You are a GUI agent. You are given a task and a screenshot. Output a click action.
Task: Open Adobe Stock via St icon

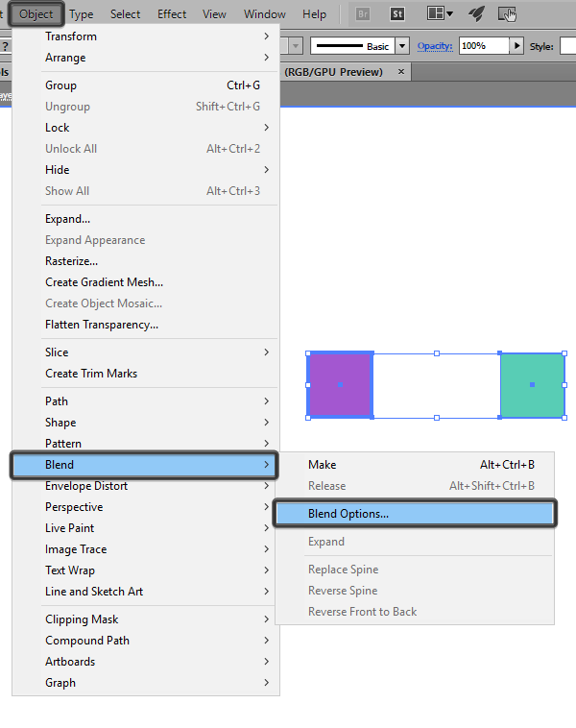[397, 14]
